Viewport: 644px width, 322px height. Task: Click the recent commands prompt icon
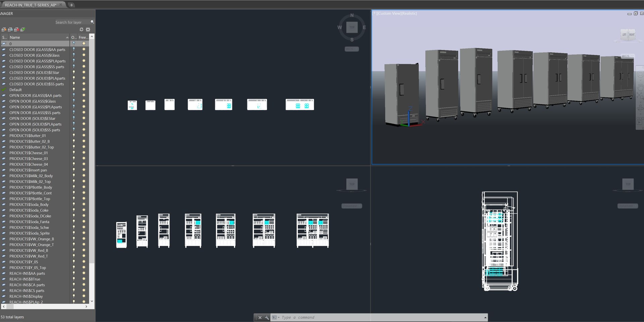274,317
